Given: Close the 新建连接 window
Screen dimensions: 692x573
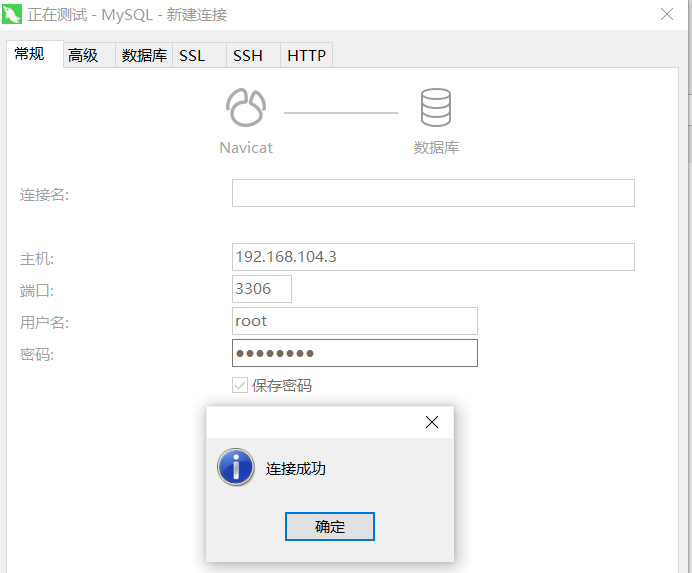Looking at the screenshot, I should tap(667, 15).
